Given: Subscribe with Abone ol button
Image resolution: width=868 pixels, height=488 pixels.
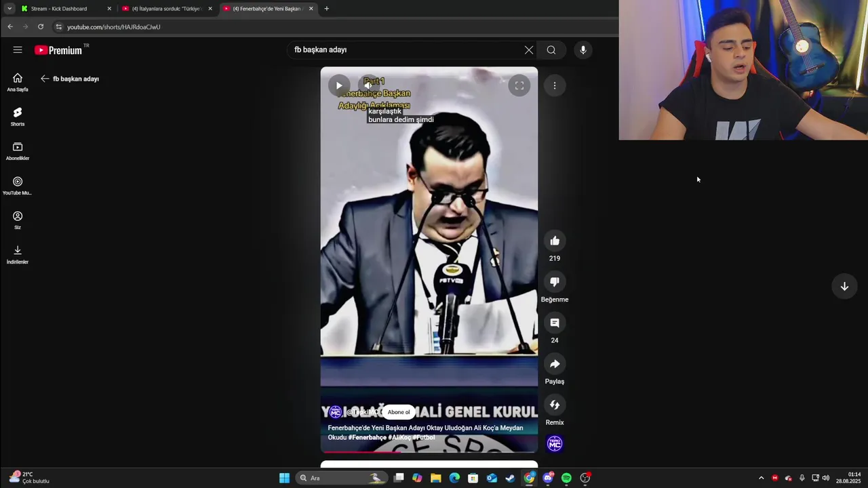Looking at the screenshot, I should [399, 412].
